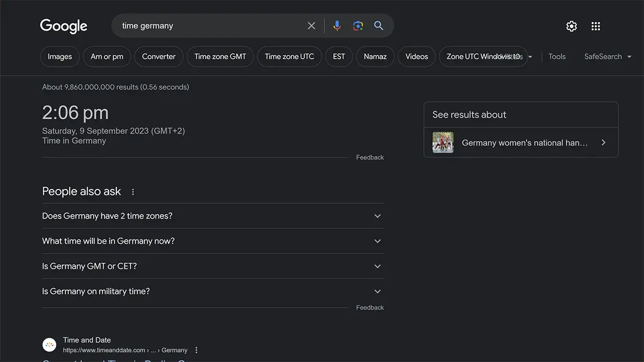Viewport: 644px width, 362px height.
Task: Expand 'Is Germany GMT or CET?' question
Action: point(213,266)
